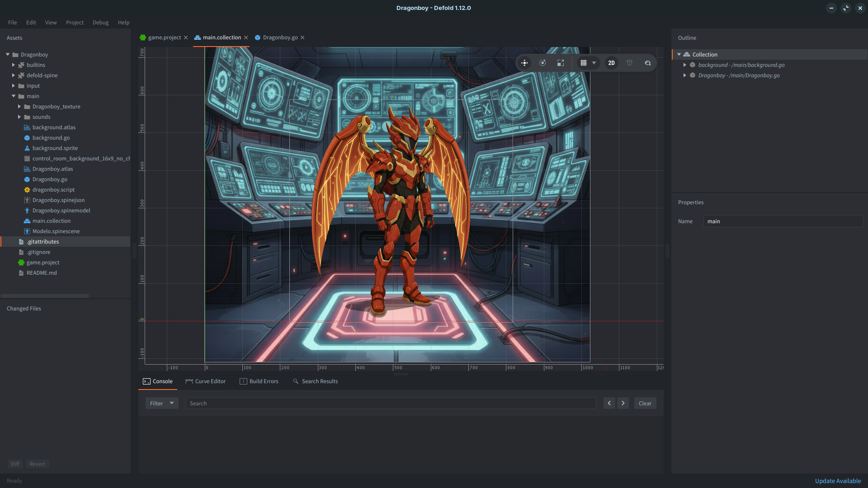Image resolution: width=868 pixels, height=488 pixels.
Task: Expand the background game object in Outline
Action: tap(685, 65)
